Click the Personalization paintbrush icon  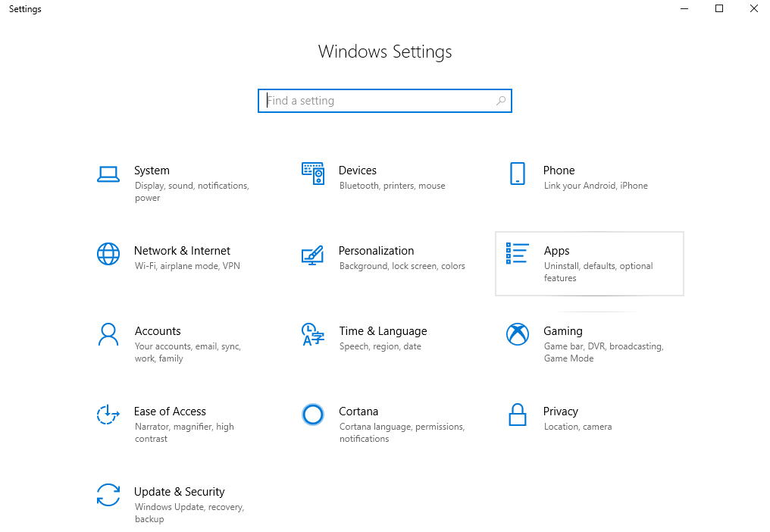(x=313, y=255)
